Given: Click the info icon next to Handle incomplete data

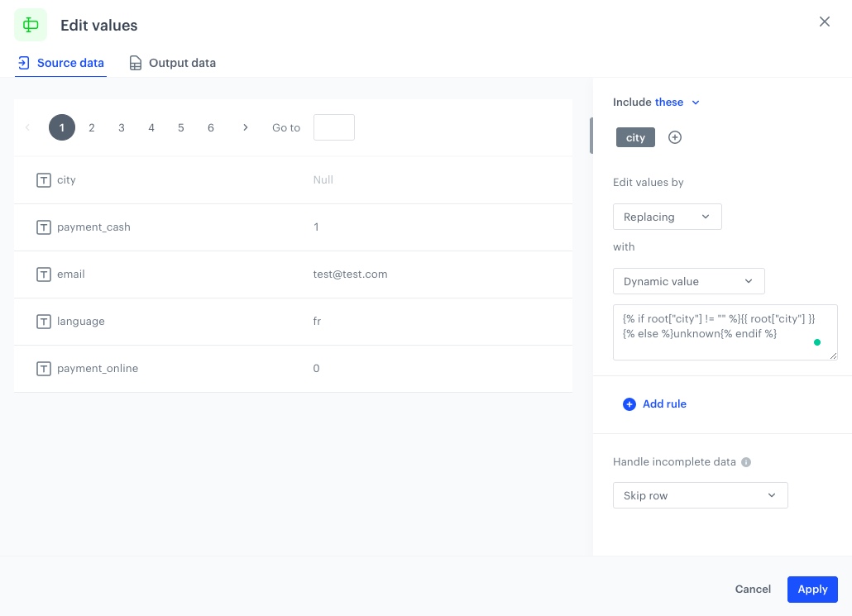Looking at the screenshot, I should (745, 462).
